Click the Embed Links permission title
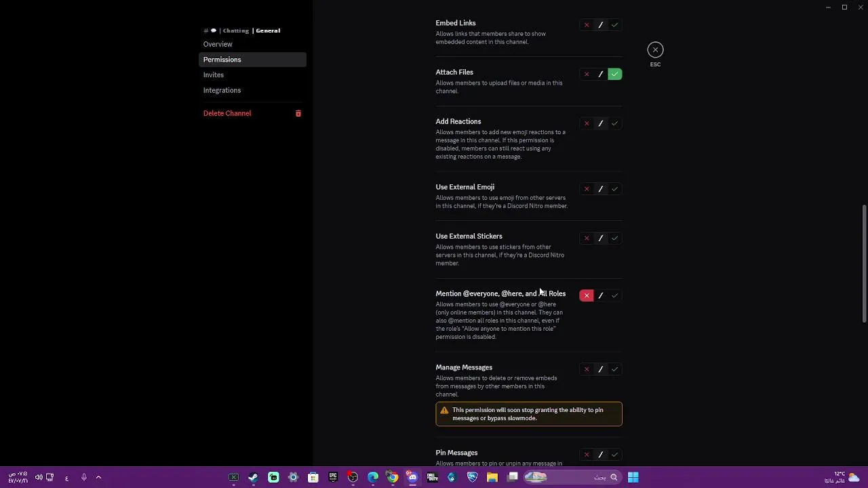Screen dimensions: 868x488 (x=456, y=23)
